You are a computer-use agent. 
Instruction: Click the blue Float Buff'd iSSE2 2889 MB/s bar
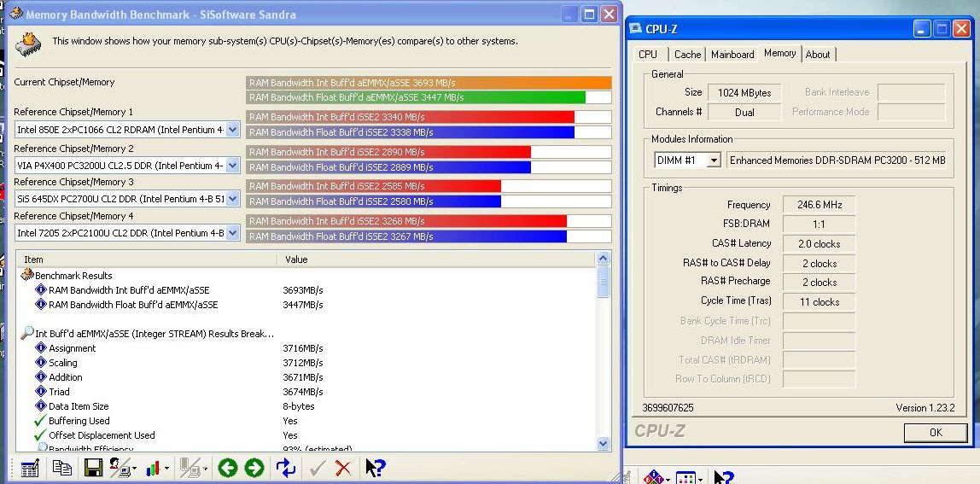tap(388, 167)
